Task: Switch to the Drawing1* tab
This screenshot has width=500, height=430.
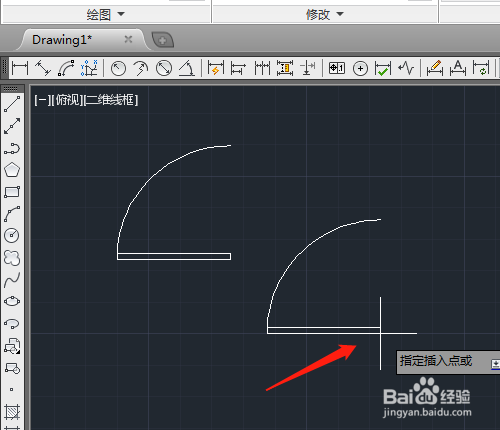Action: (x=62, y=40)
